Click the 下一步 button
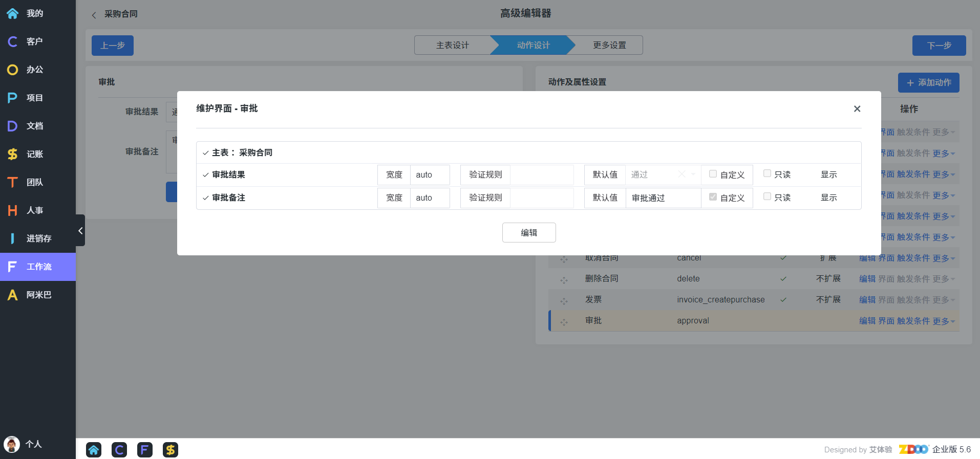 pyautogui.click(x=939, y=46)
